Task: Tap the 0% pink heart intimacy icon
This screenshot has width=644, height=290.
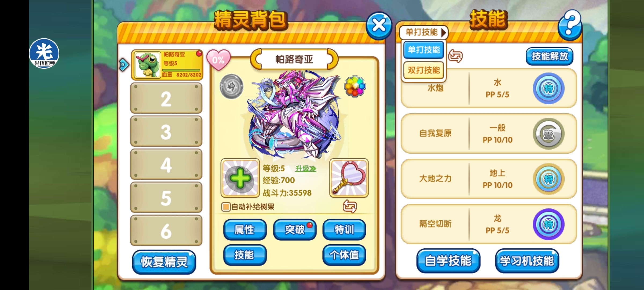Action: [218, 60]
